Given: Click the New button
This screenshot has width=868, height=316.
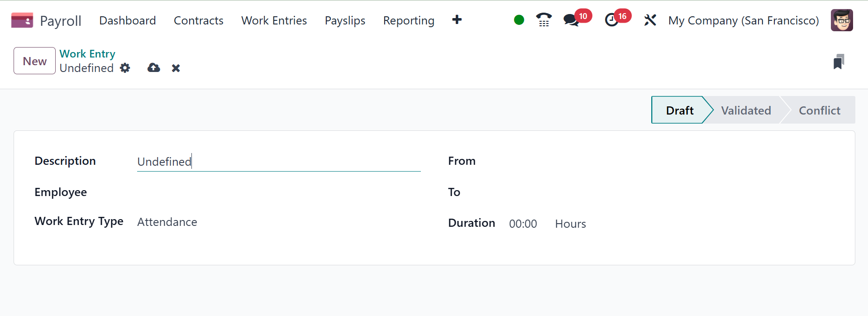Looking at the screenshot, I should coord(35,61).
